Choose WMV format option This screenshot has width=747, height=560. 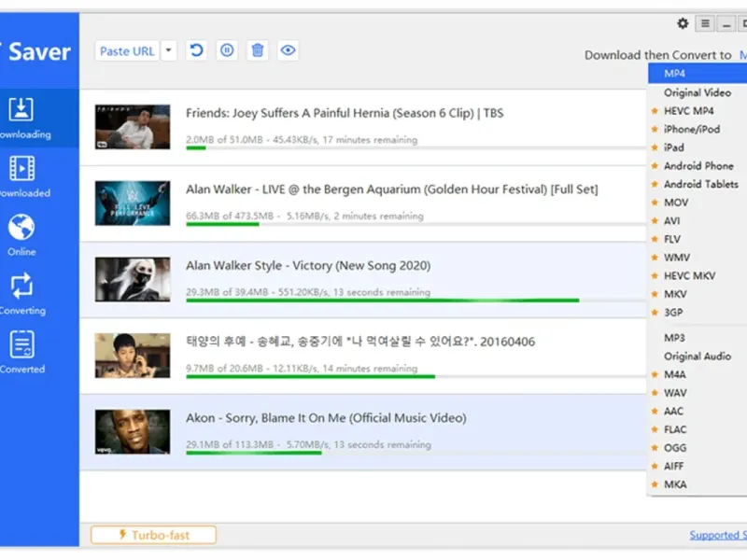(698, 258)
